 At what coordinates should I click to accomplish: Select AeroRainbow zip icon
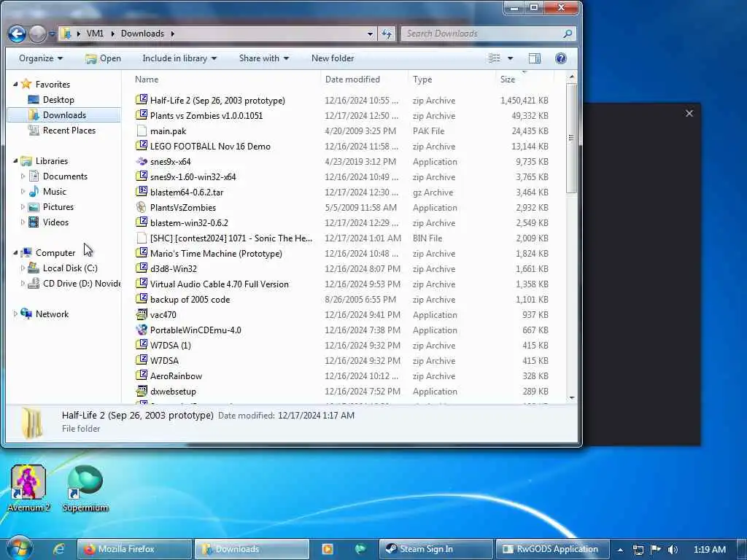[142, 376]
